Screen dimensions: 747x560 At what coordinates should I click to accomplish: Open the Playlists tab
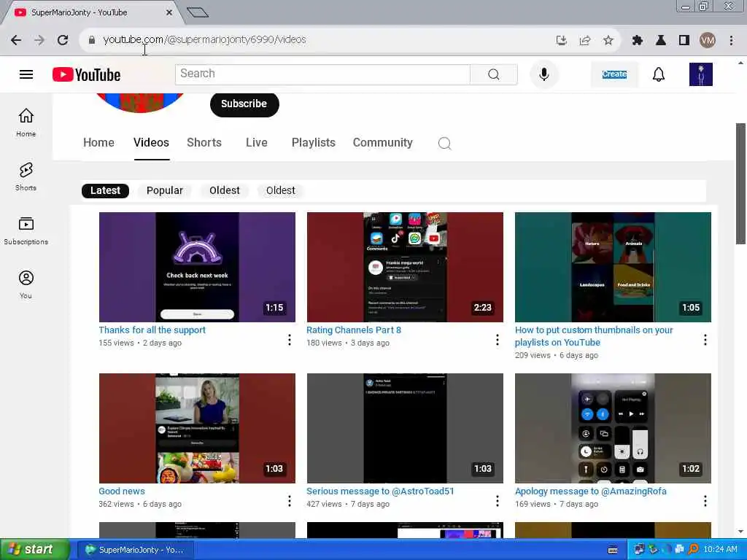314,142
